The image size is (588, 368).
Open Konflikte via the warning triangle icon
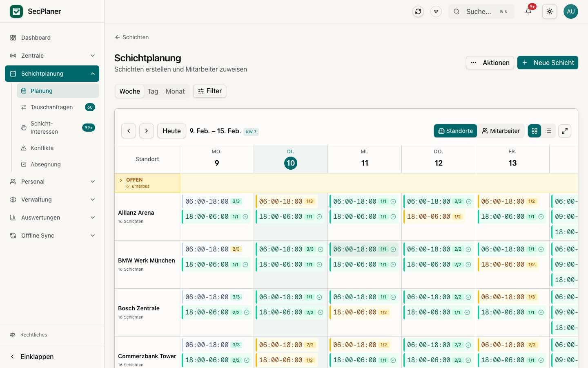pyautogui.click(x=24, y=148)
